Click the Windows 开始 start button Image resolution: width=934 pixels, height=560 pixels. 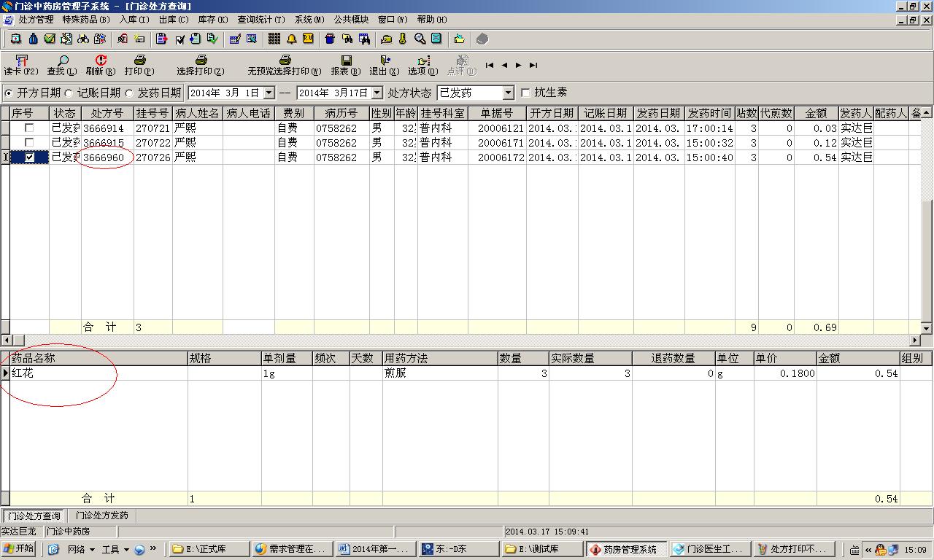point(19,549)
